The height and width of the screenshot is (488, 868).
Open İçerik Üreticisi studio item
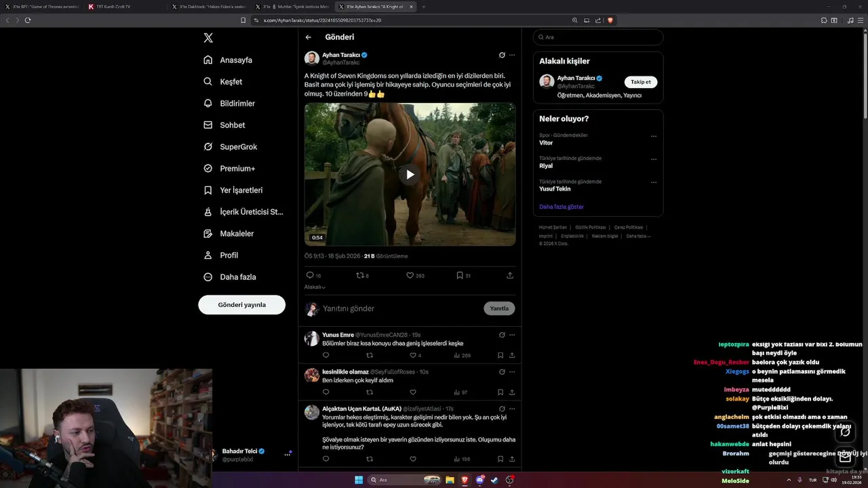pos(243,211)
